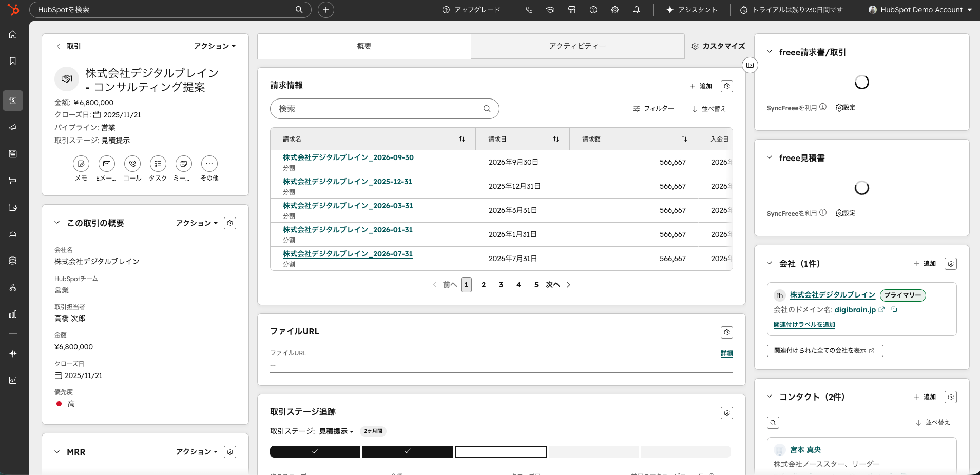Viewport: 980px width, 475px height.
Task: Click 次へ next page
Action: click(x=558, y=285)
